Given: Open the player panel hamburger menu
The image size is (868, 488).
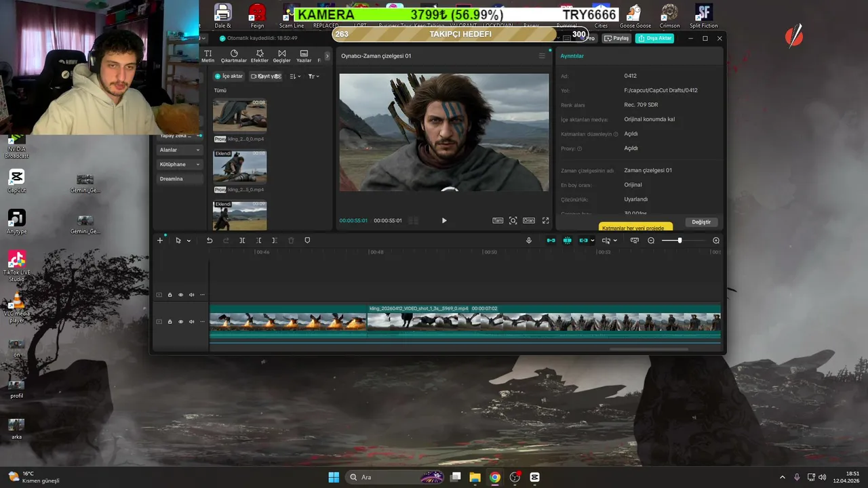Looking at the screenshot, I should pyautogui.click(x=542, y=56).
